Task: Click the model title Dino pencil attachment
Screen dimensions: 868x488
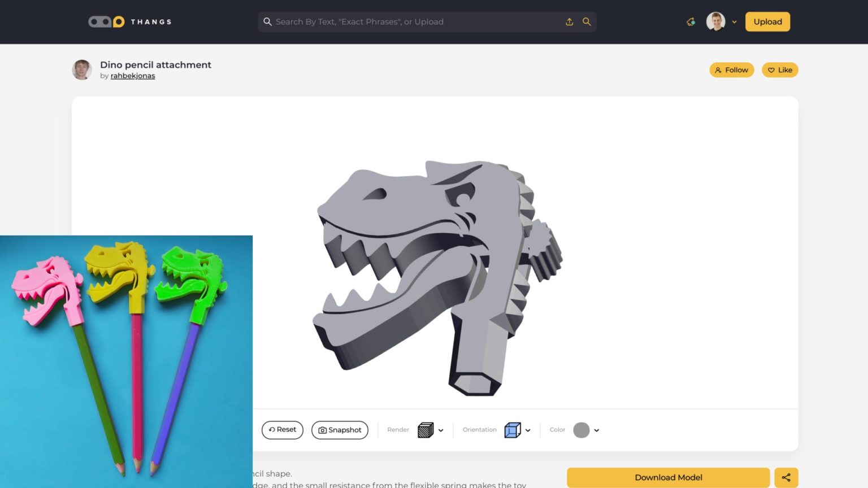Action: tap(155, 64)
